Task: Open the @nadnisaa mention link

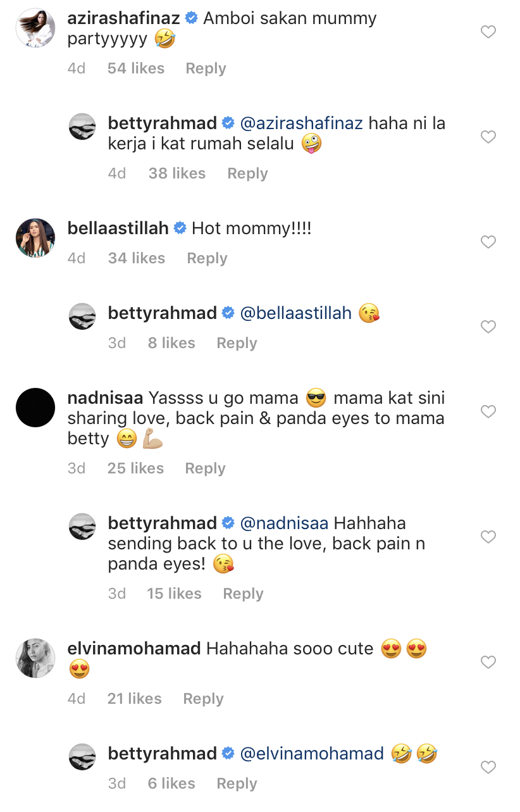Action: point(284,523)
